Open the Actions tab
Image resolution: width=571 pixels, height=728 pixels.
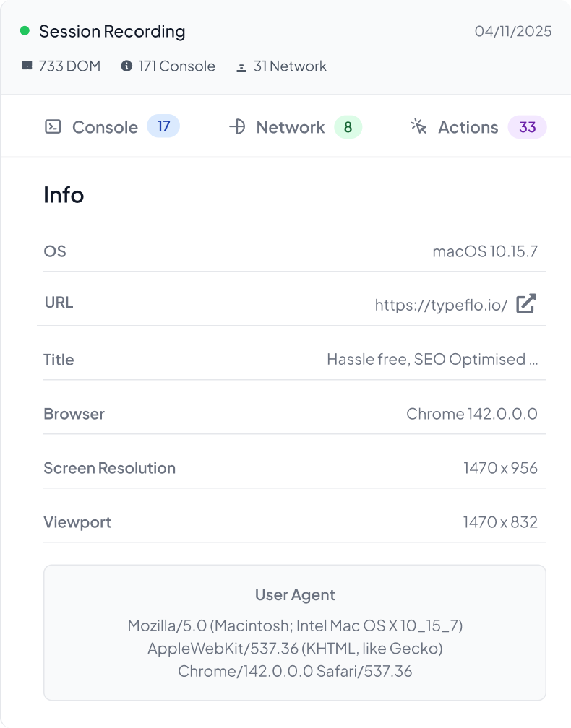(468, 127)
